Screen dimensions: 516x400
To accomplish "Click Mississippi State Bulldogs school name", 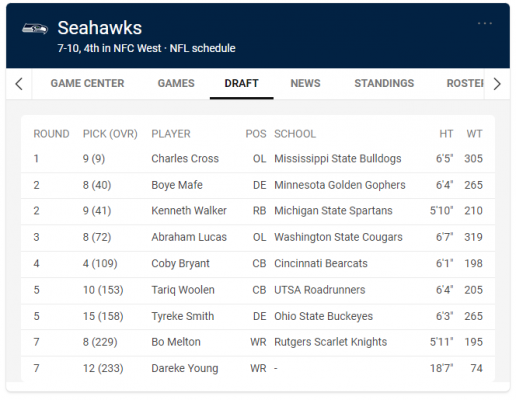I will [x=338, y=159].
